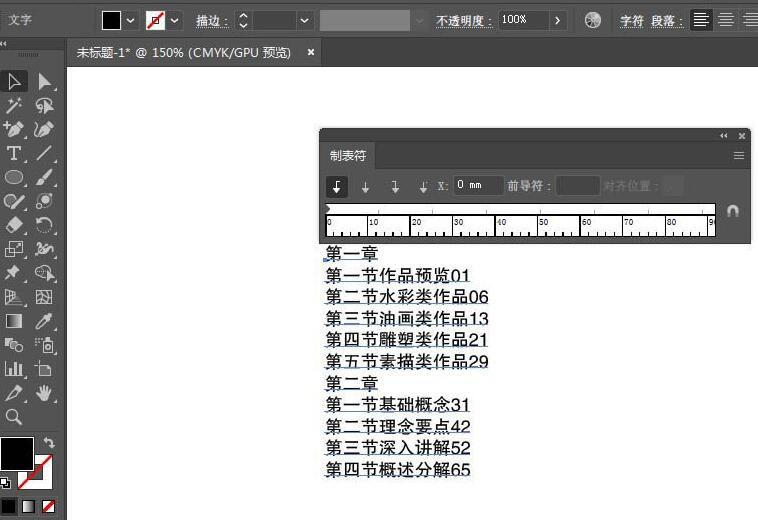Select the Mesh tool
The height and width of the screenshot is (520, 758).
point(44,297)
